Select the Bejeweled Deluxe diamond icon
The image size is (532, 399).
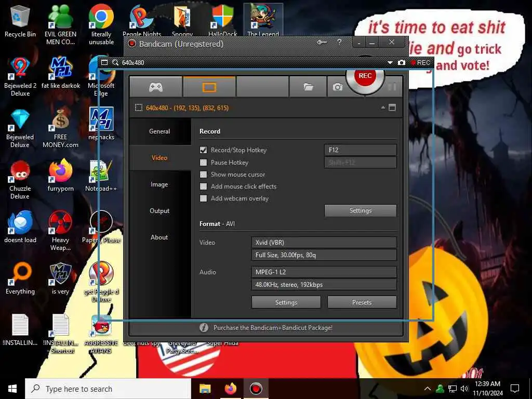coord(20,128)
